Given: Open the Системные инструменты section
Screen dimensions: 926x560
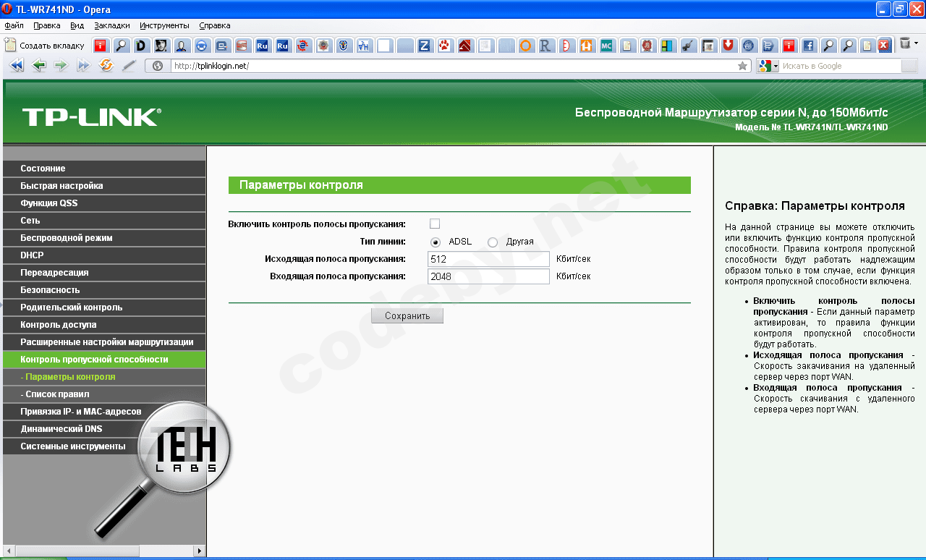Looking at the screenshot, I should pyautogui.click(x=104, y=446).
